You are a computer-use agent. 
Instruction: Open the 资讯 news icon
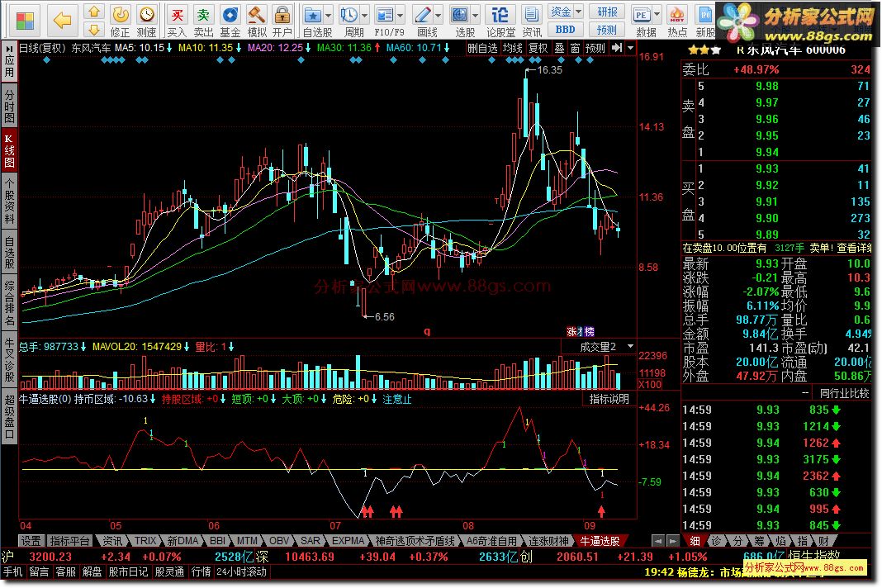(530, 15)
